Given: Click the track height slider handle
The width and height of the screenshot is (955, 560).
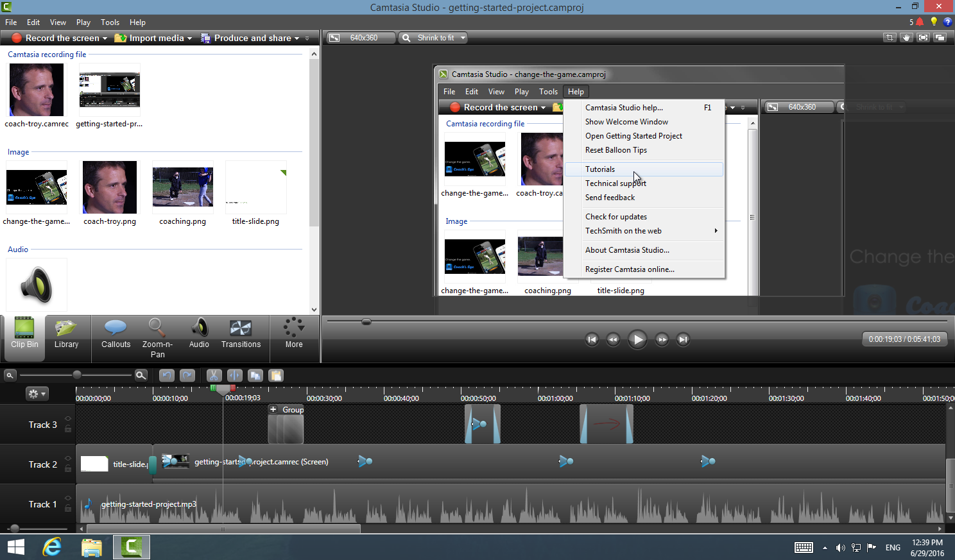Looking at the screenshot, I should point(14,529).
